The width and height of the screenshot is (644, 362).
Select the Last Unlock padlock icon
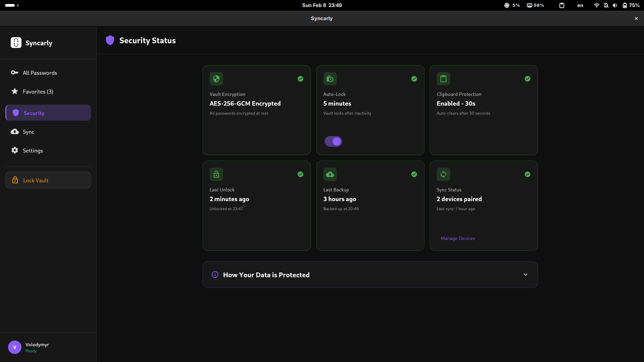click(x=216, y=174)
